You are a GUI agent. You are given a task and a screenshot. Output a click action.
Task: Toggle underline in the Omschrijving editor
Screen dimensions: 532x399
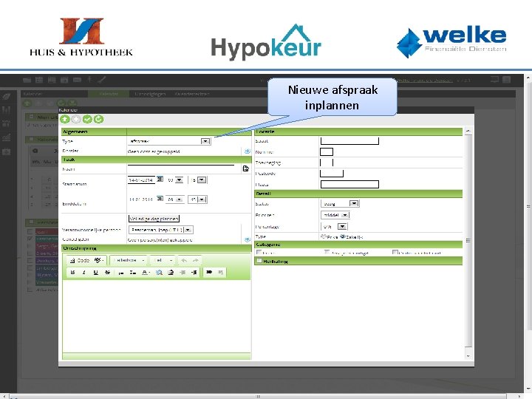tap(95, 272)
